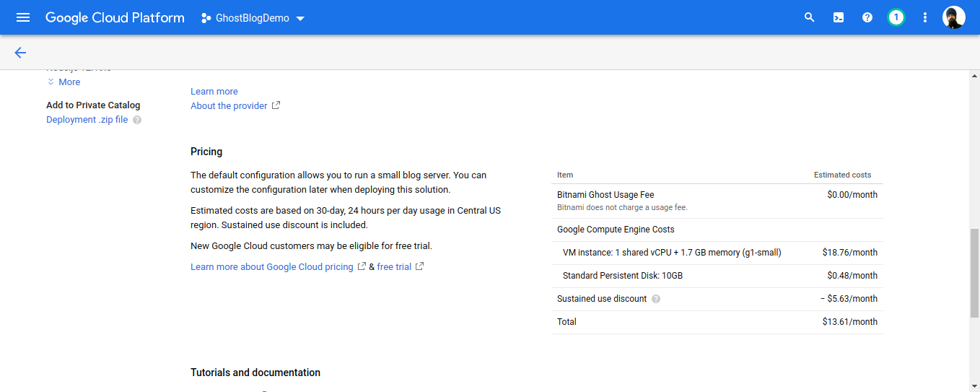The width and height of the screenshot is (980, 392).
Task: Activate Cloud Shell terminal icon
Action: pos(839,17)
